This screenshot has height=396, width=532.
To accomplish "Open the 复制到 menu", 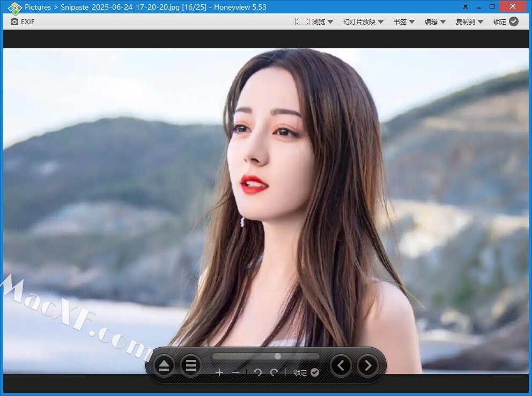I will (465, 21).
